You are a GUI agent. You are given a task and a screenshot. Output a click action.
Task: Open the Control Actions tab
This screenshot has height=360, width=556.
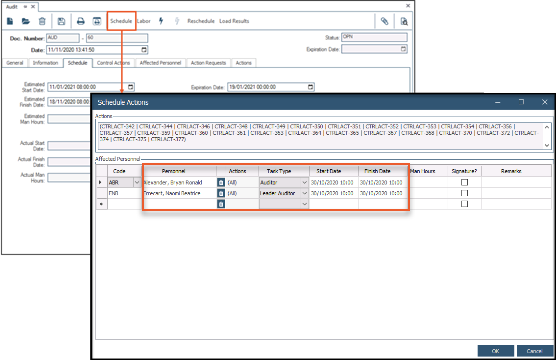[113, 63]
